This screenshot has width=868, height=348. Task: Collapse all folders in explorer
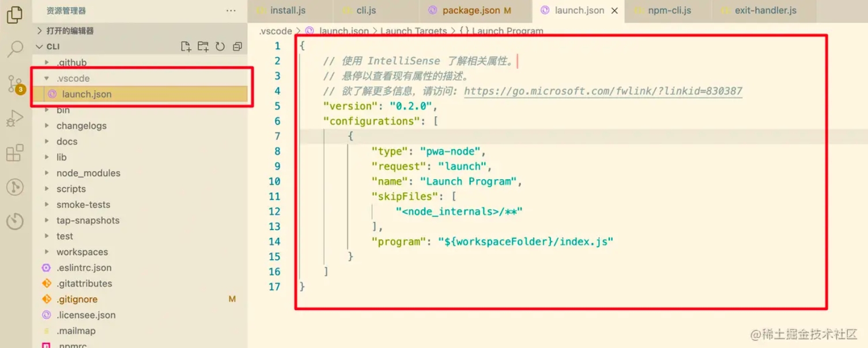[x=237, y=47]
